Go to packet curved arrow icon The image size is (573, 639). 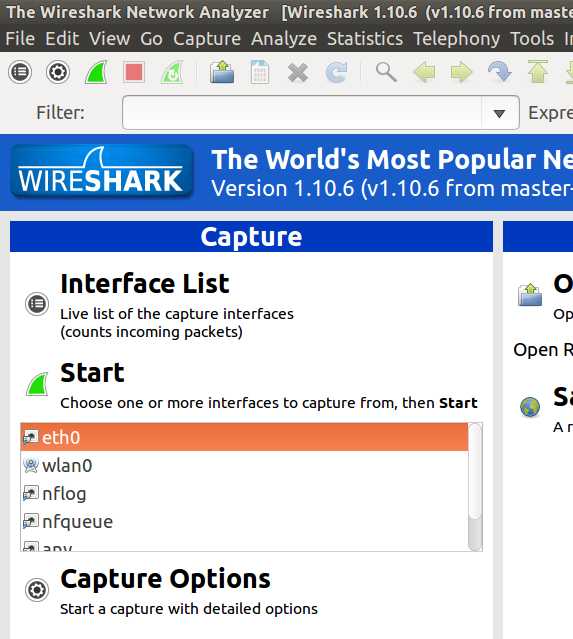coord(500,72)
